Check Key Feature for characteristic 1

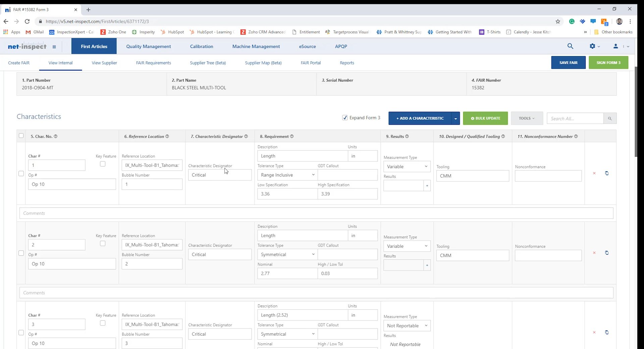[x=102, y=164]
